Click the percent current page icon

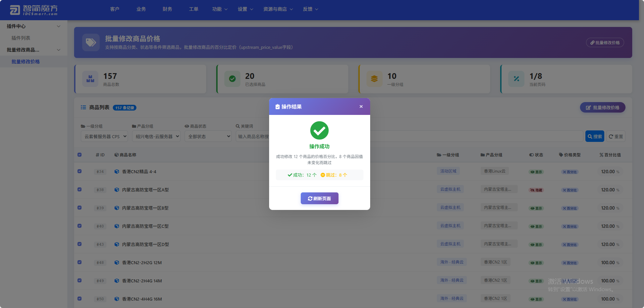point(516,79)
